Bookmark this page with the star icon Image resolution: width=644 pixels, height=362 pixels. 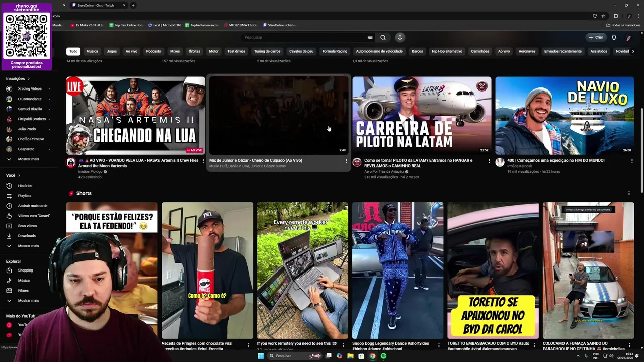[x=603, y=16]
